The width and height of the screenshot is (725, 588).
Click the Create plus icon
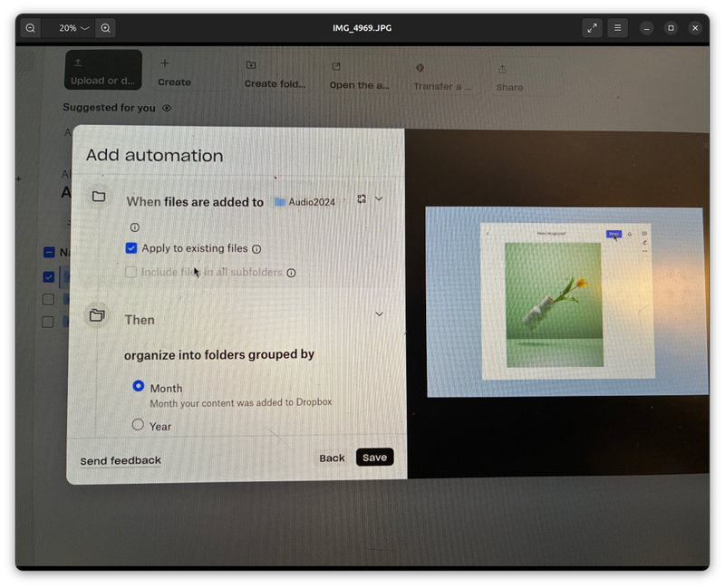point(164,63)
